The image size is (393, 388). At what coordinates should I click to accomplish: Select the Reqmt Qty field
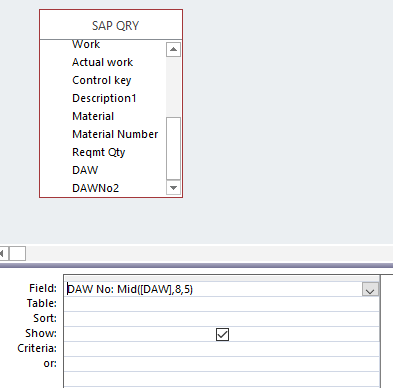(x=99, y=152)
